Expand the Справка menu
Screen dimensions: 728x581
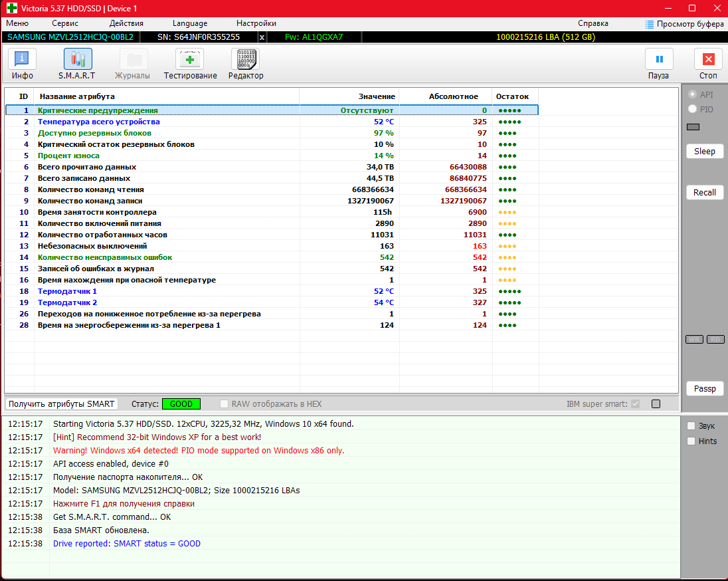592,23
